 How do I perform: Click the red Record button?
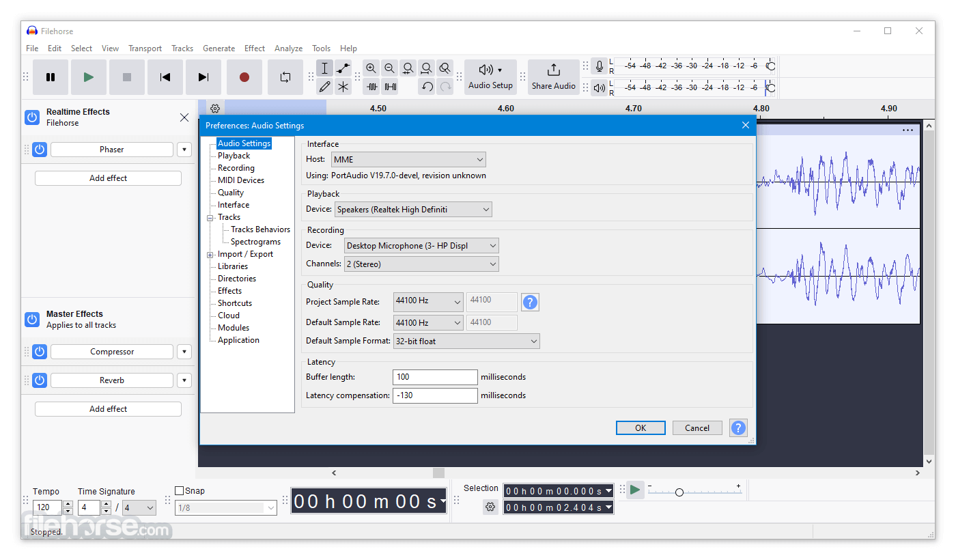tap(244, 77)
